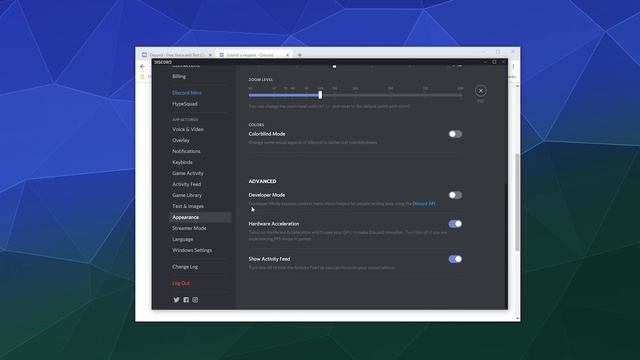Viewport: 640px width, 360px height.
Task: Click the zoom level slider handle
Action: [320, 95]
